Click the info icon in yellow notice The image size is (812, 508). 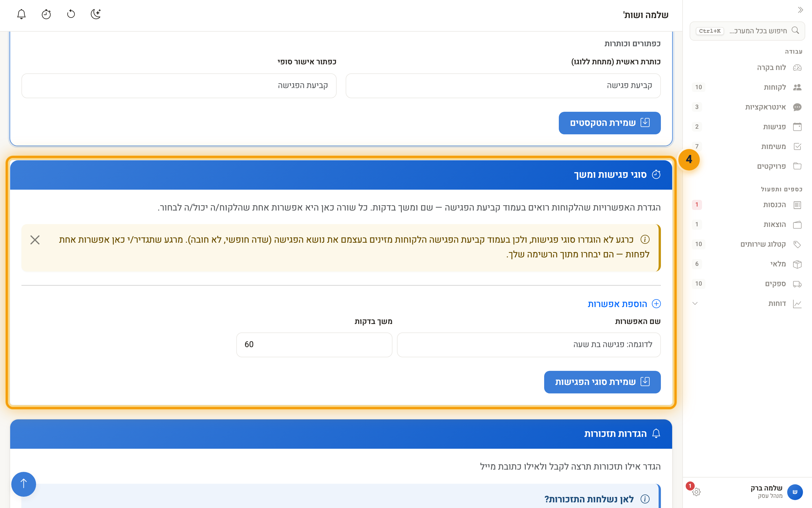pos(645,240)
